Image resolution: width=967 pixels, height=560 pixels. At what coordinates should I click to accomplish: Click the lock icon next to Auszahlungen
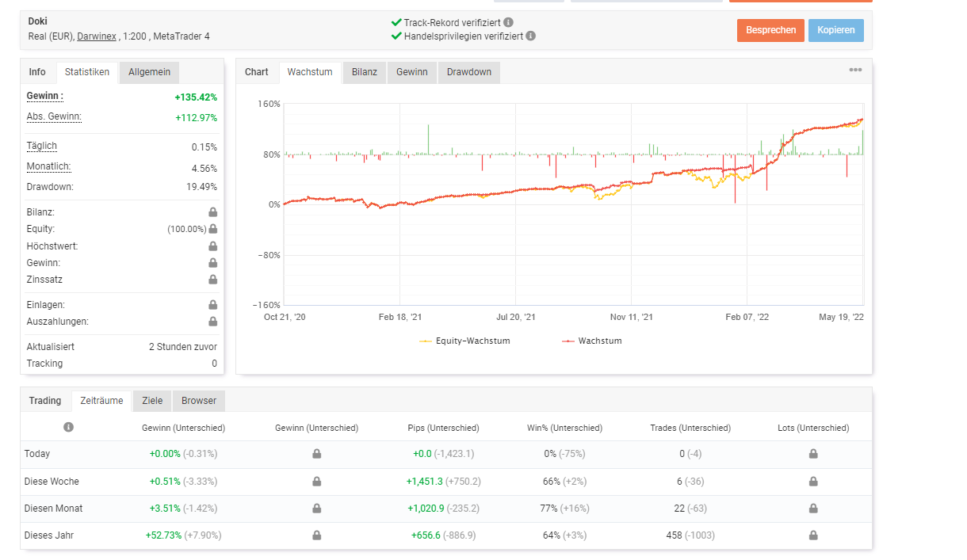pos(212,322)
